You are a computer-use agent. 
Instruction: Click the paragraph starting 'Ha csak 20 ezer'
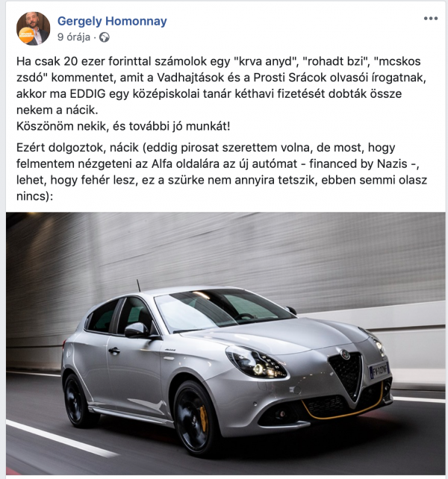(222, 86)
